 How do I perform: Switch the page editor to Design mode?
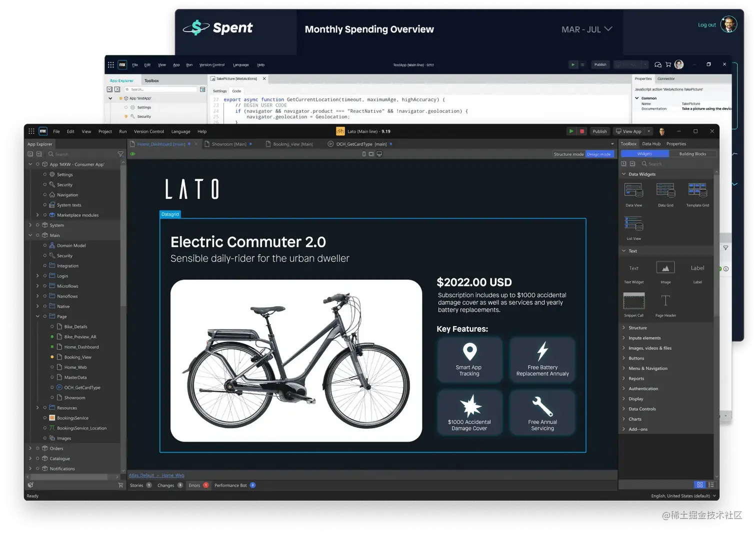pyautogui.click(x=599, y=154)
